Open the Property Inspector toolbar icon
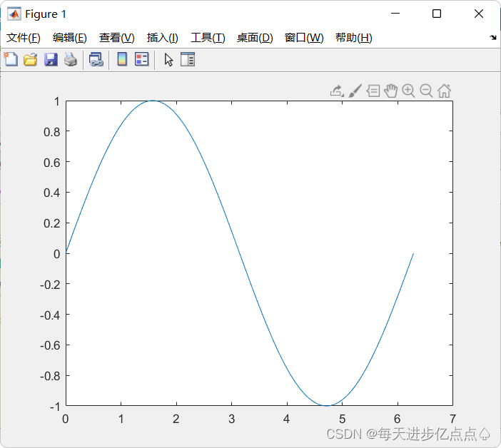 188,59
